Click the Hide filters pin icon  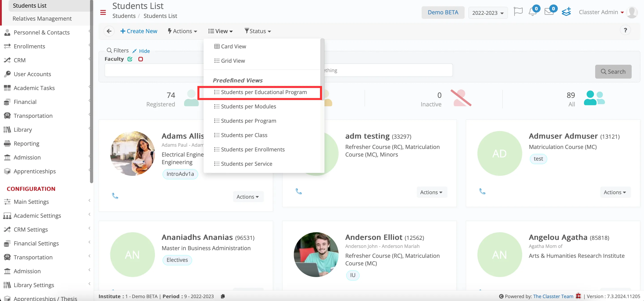click(x=135, y=51)
